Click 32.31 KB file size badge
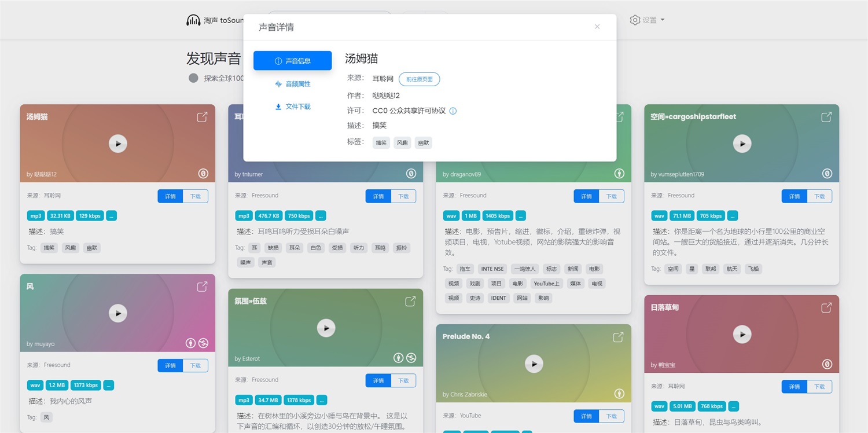 click(60, 216)
